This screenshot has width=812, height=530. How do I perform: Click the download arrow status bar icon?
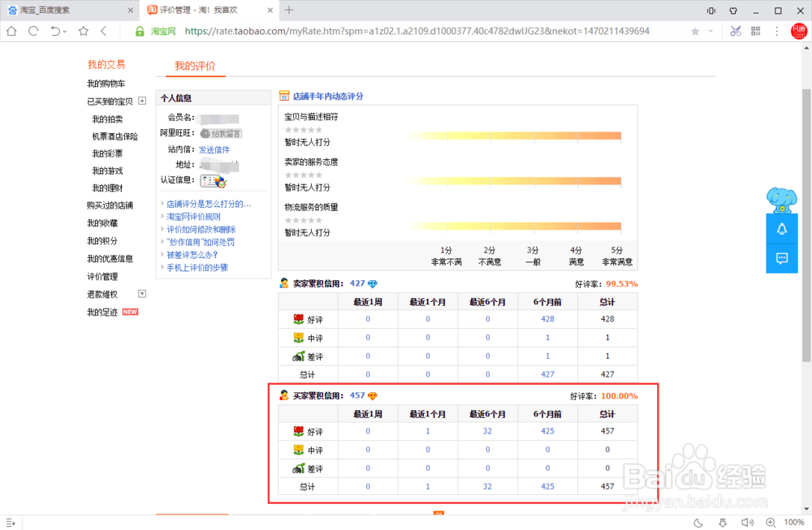(723, 523)
